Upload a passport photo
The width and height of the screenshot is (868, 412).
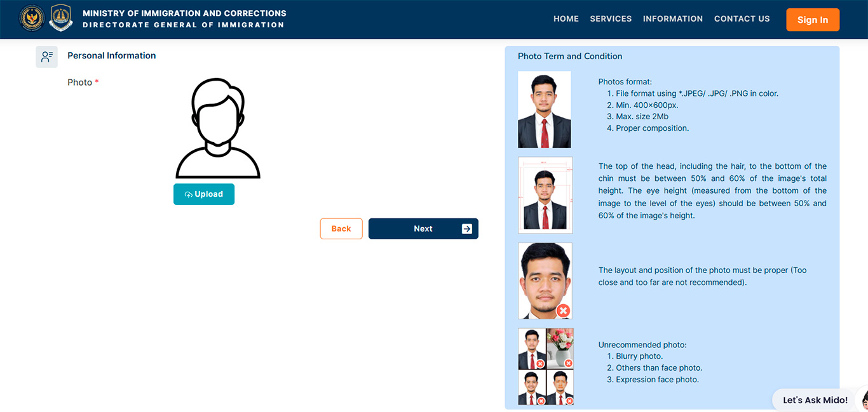pyautogui.click(x=204, y=194)
